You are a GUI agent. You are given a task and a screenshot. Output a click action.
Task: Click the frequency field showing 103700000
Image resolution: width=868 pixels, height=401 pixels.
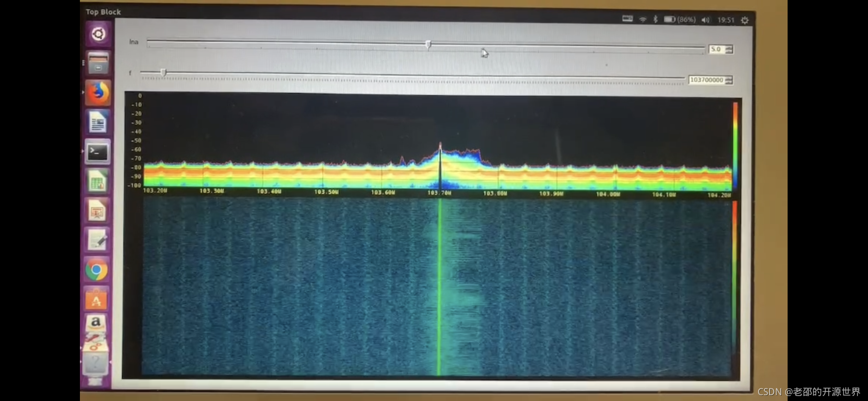pyautogui.click(x=707, y=80)
